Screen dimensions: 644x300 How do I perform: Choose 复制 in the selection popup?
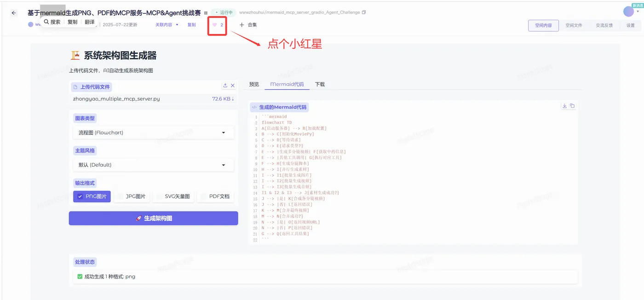coord(72,22)
